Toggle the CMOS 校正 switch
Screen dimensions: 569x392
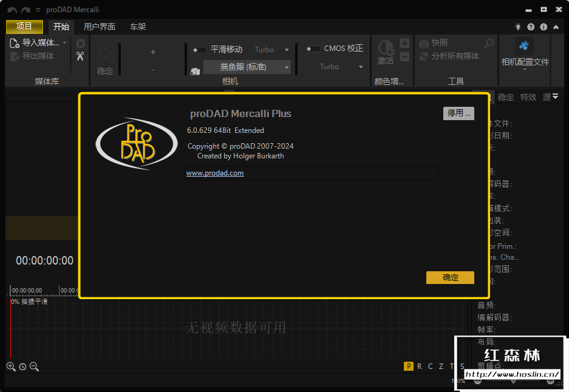pos(313,49)
